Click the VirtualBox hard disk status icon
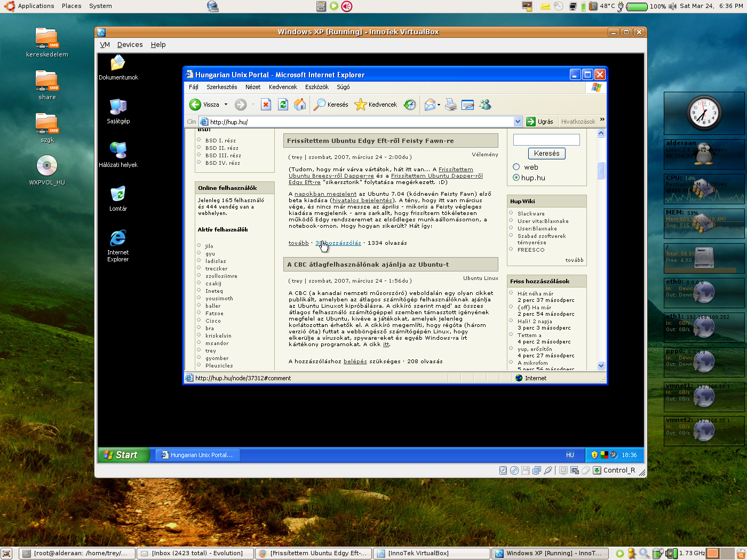Viewport: 747px width, 560px height. pos(503,470)
